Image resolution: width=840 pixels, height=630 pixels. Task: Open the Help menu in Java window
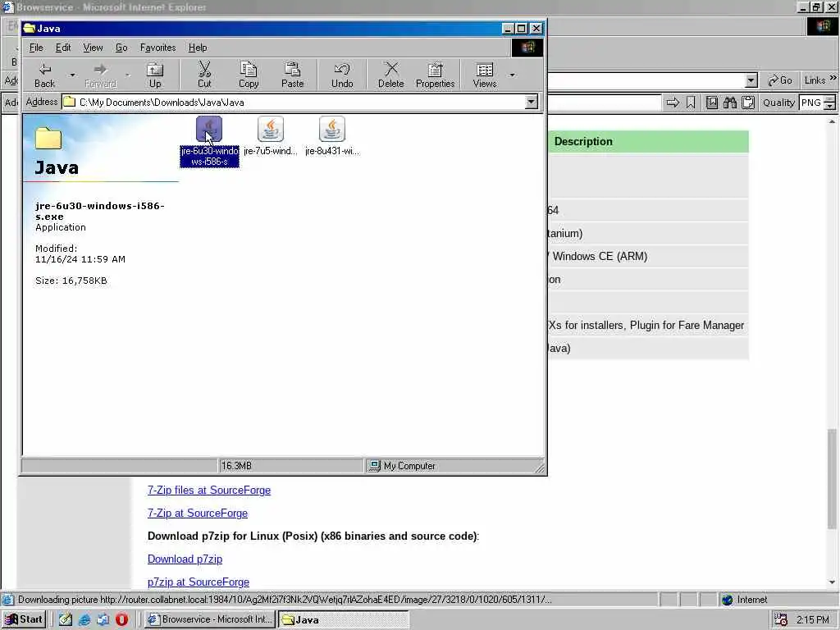(x=197, y=48)
